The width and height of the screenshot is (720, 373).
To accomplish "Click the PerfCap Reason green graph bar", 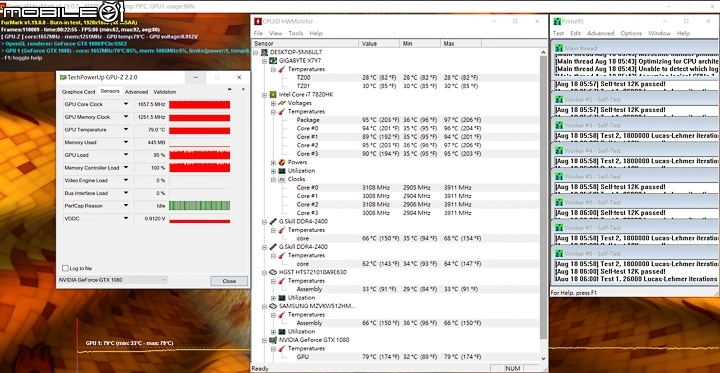I will click(199, 206).
